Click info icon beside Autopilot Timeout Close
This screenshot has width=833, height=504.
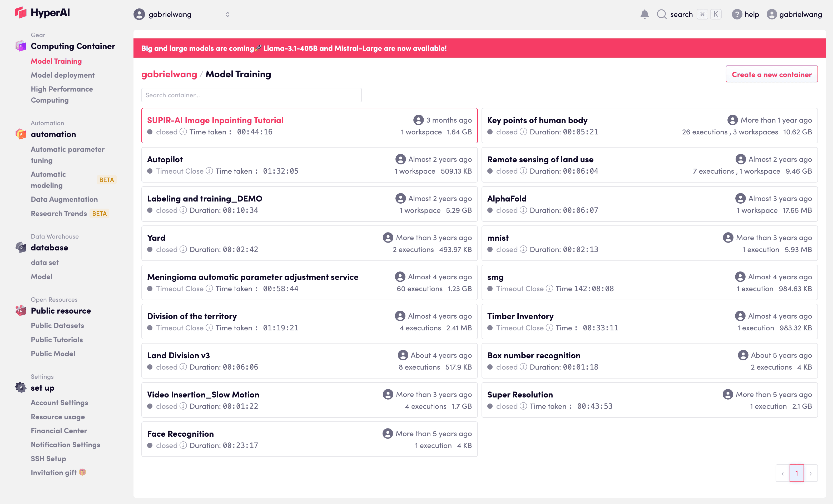click(x=209, y=171)
